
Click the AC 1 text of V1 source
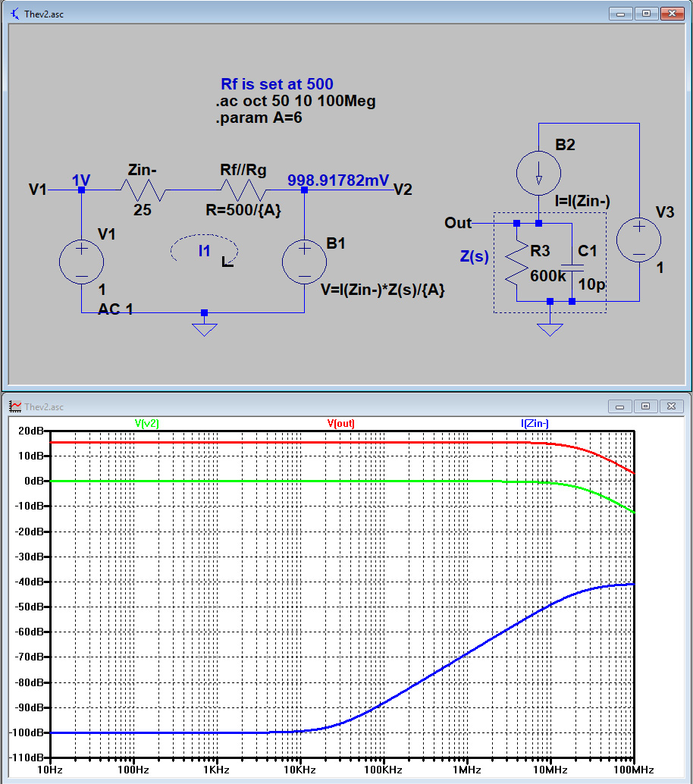(x=115, y=309)
